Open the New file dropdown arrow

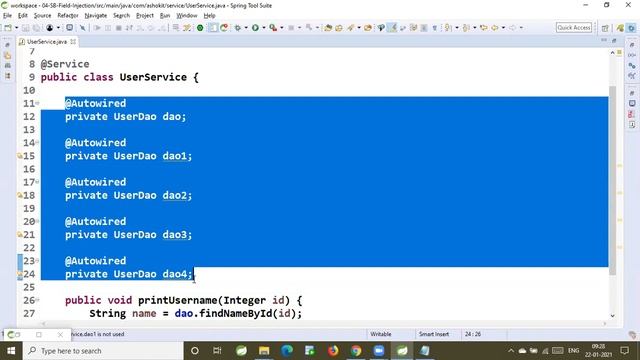[x=16, y=28]
